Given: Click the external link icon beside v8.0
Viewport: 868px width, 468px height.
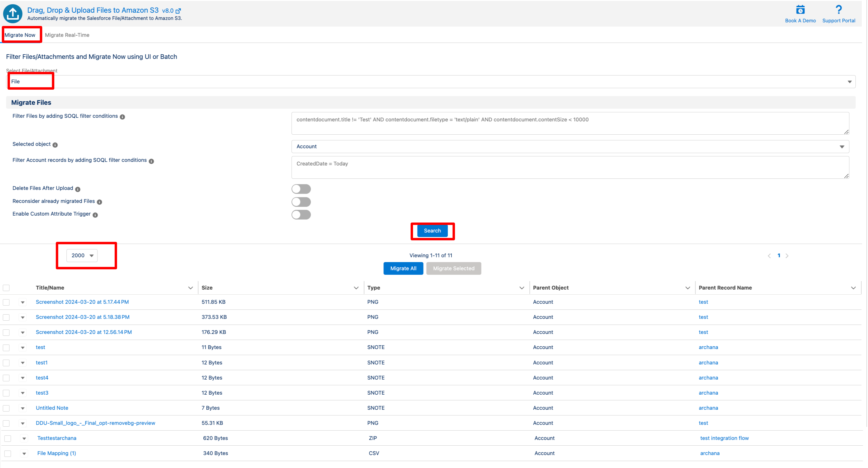Looking at the screenshot, I should 178,11.
